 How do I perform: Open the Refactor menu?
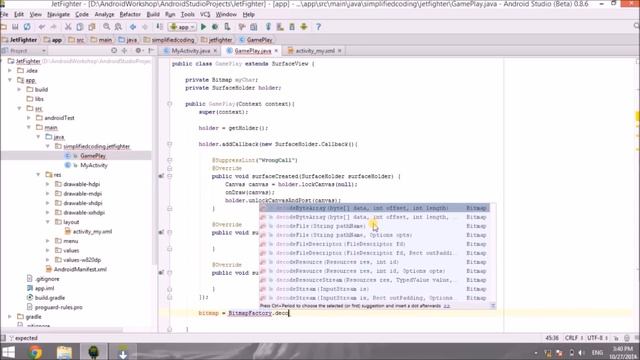pos(130,14)
